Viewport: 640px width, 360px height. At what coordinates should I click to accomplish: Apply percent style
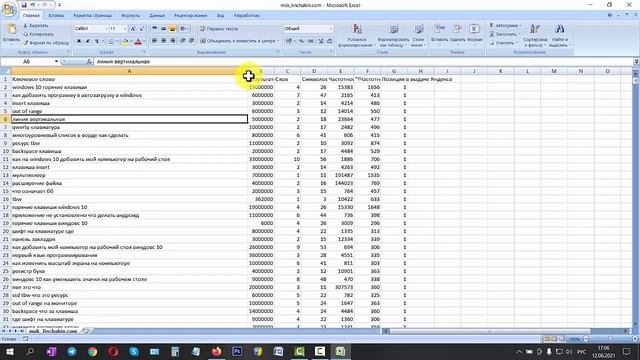click(301, 41)
